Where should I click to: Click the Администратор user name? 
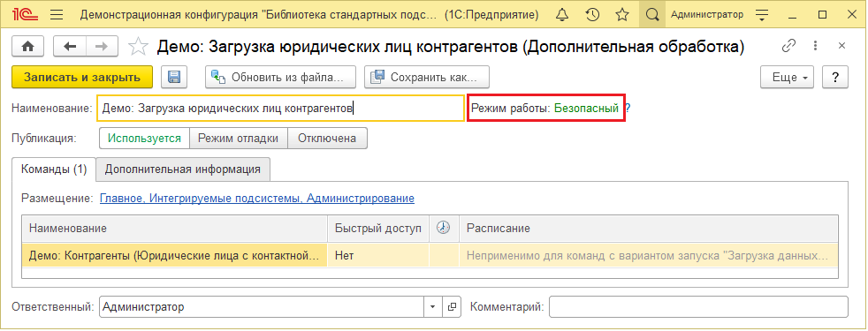(x=707, y=15)
